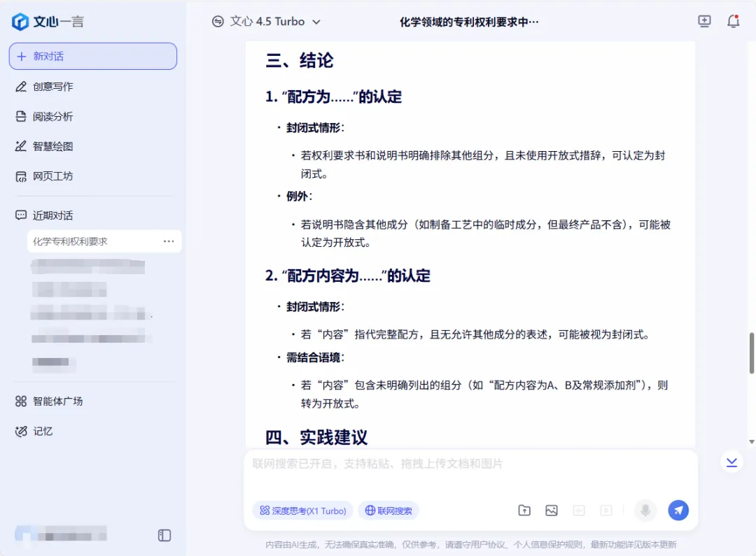Viewport: 756px width, 556px height.
Task: Click the scroll-to-bottom chevron button
Action: click(x=731, y=462)
